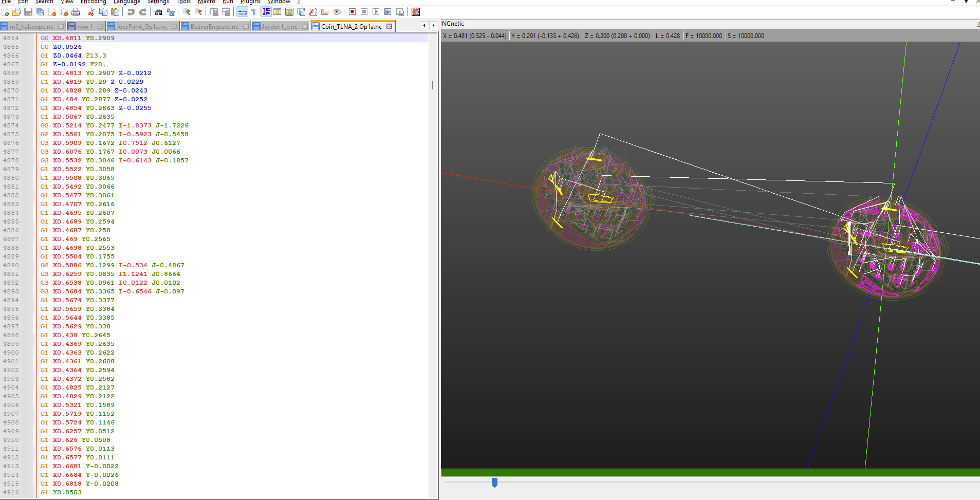Click the NCnetic simulation slider handle
Viewport: 980px width, 500px height.
pyautogui.click(x=494, y=483)
